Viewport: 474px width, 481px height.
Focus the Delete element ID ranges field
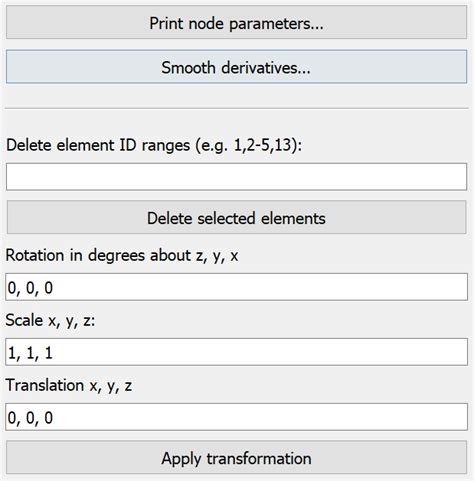pos(236,177)
